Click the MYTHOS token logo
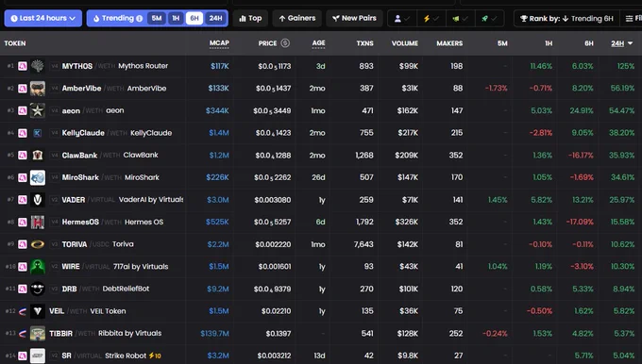Image resolution: width=642 pixels, height=364 pixels. pyautogui.click(x=38, y=66)
